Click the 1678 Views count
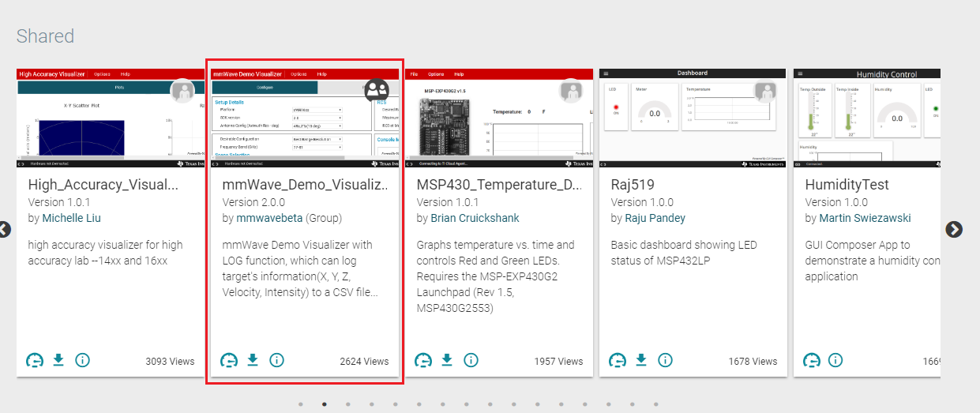The image size is (980, 413). pyautogui.click(x=753, y=361)
